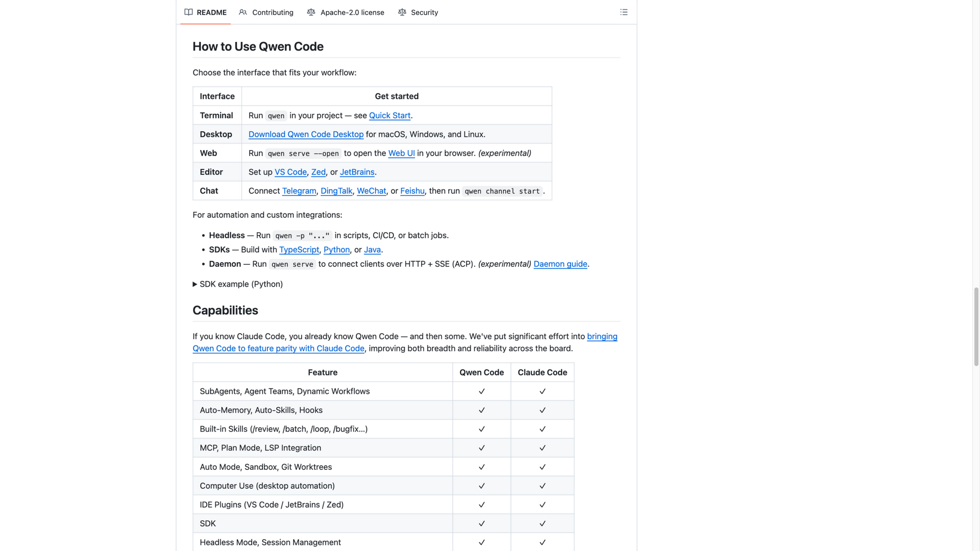Viewport: 980px width, 551px height.
Task: Click the 'Get started' column header
Action: click(x=397, y=96)
